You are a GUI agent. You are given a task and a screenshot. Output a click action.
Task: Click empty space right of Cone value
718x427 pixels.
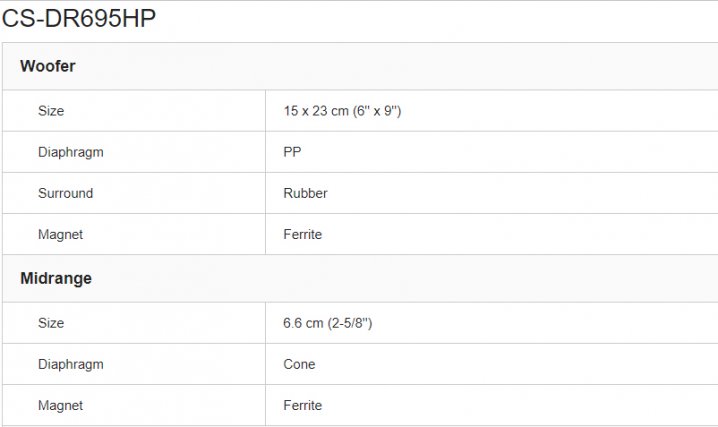[x=520, y=364]
